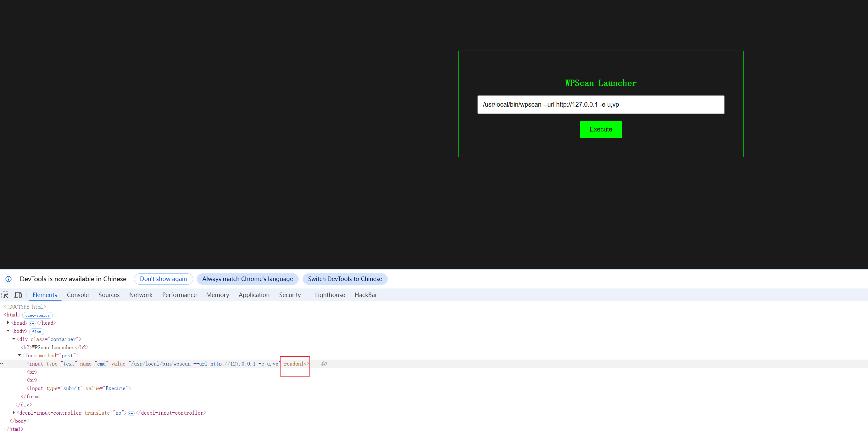Open the Performance tab
This screenshot has width=868, height=447.
pyautogui.click(x=179, y=295)
